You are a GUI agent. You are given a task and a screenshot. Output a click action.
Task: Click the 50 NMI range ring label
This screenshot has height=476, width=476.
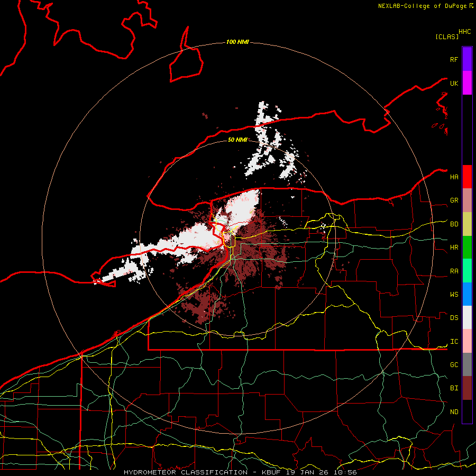click(x=237, y=140)
